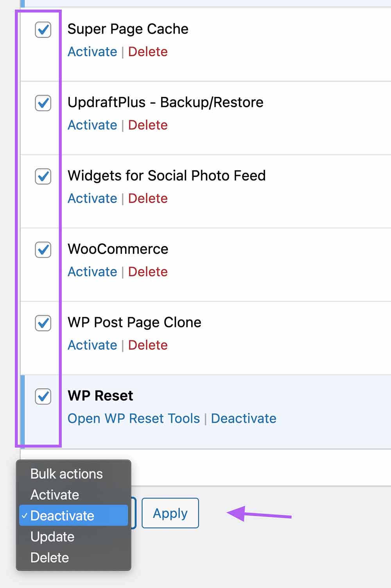Delete the WooCommerce plugin
Screen dimensions: 391x588
tap(148, 272)
